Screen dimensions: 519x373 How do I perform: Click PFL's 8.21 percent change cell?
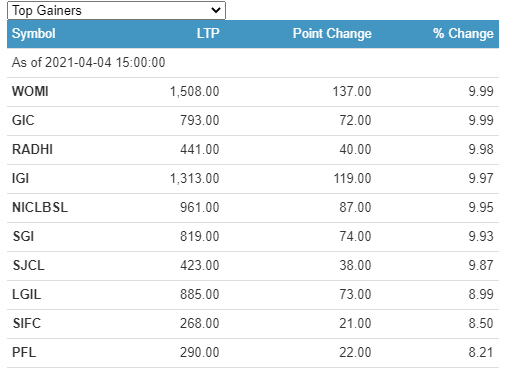pyautogui.click(x=481, y=352)
